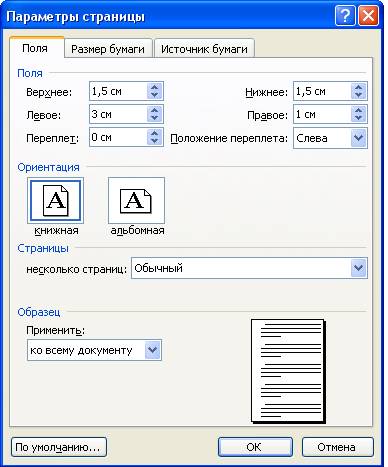Increase the Нижнее margin value
This screenshot has height=467, width=388.
358,87
